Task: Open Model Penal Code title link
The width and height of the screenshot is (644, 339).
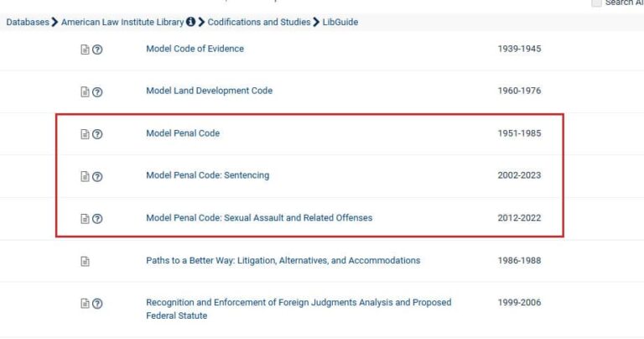Action: click(183, 133)
